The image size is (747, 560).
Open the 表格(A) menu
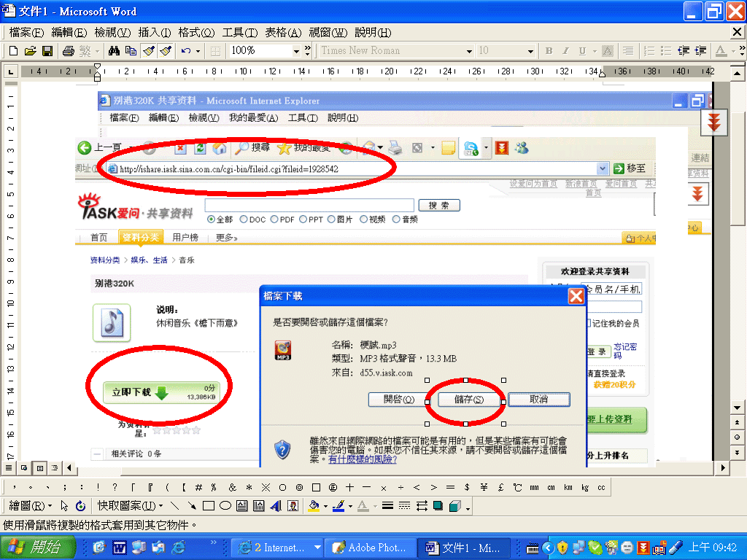(283, 32)
